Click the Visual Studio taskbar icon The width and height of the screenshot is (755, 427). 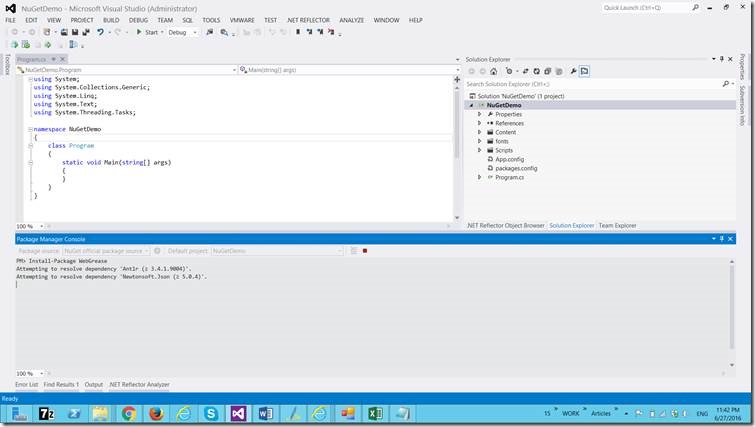(x=238, y=414)
